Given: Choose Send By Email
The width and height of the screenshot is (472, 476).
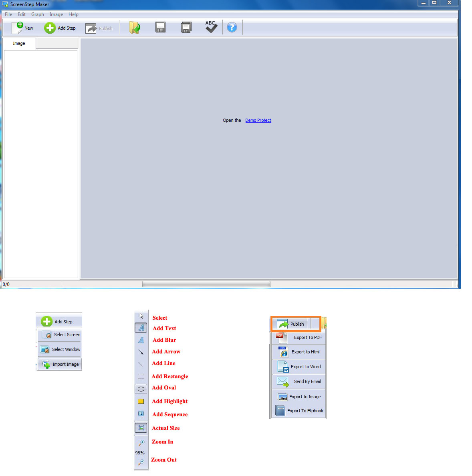Looking at the screenshot, I should (x=299, y=381).
